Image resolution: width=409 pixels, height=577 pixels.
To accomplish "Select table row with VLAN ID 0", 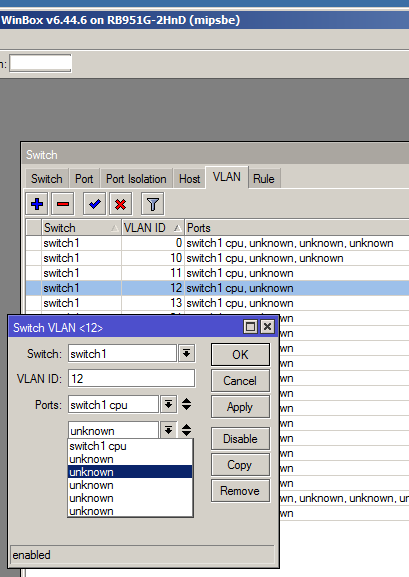I will (x=217, y=243).
